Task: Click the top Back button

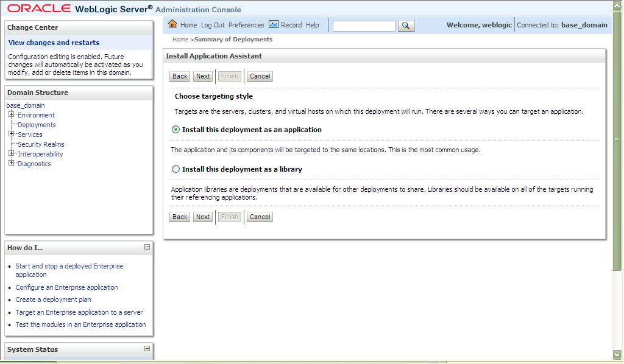Action: pos(180,76)
